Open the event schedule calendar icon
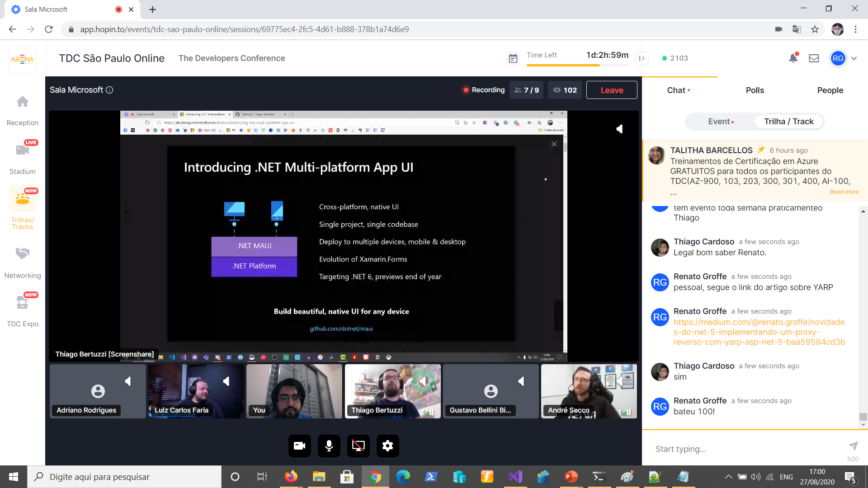The height and width of the screenshot is (488, 868). 513,58
